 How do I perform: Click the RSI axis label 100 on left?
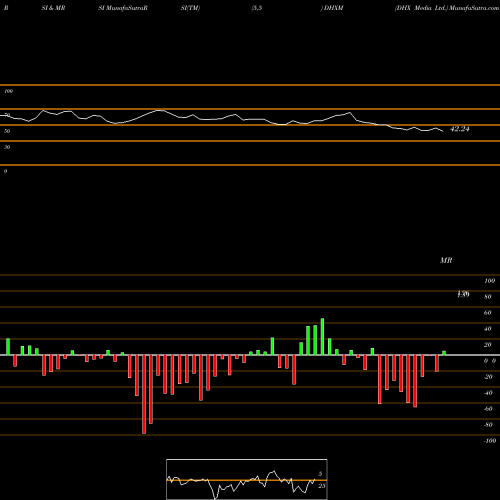(x=8, y=91)
